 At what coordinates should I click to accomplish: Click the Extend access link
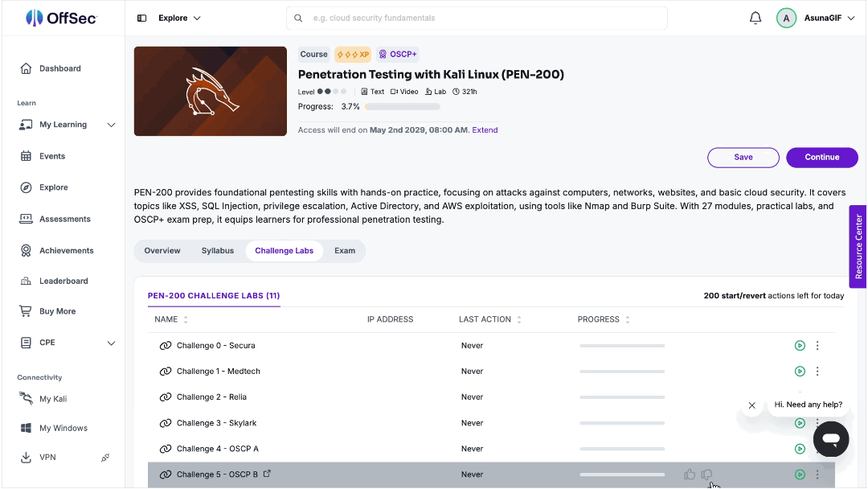pyautogui.click(x=485, y=130)
